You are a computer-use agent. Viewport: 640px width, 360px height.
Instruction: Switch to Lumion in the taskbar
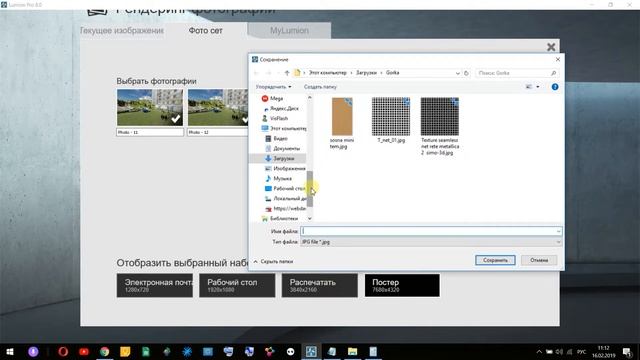[311, 351]
